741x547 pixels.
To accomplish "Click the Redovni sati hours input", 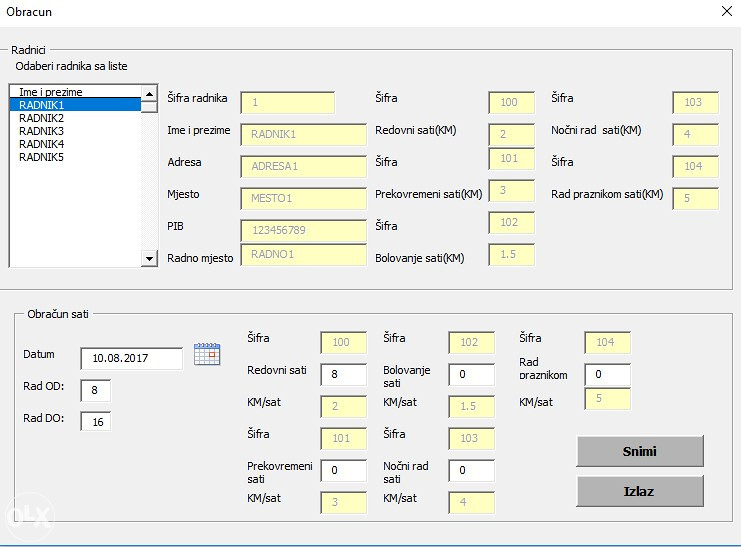I will 344,374.
